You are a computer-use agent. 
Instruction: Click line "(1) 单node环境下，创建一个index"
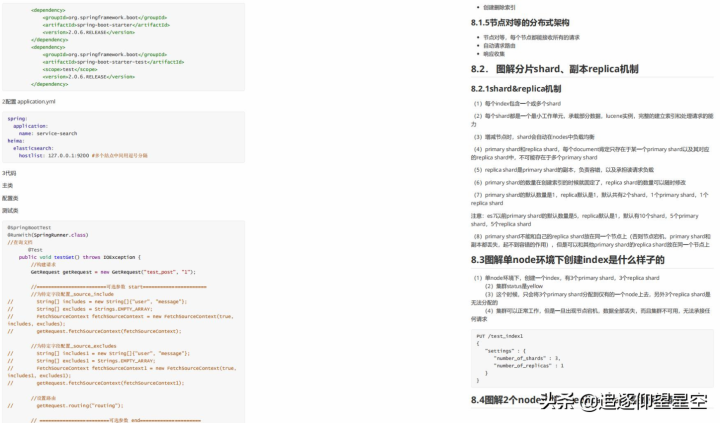[566, 278]
